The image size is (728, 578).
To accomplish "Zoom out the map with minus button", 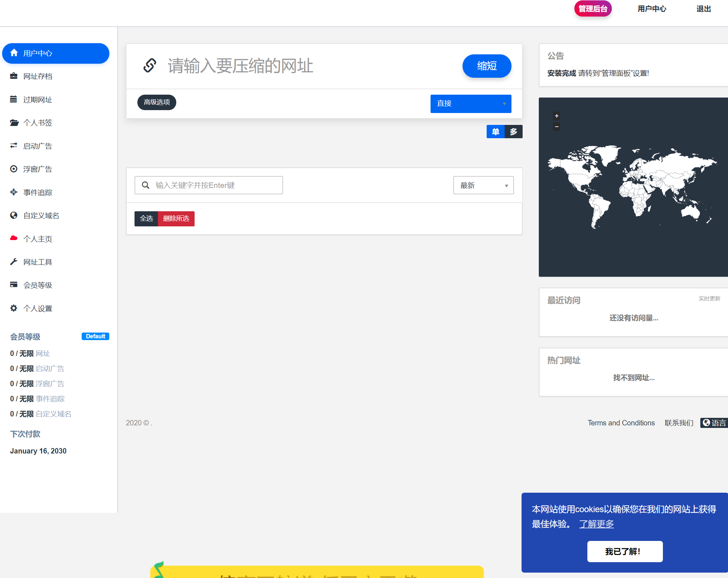I will tap(556, 127).
